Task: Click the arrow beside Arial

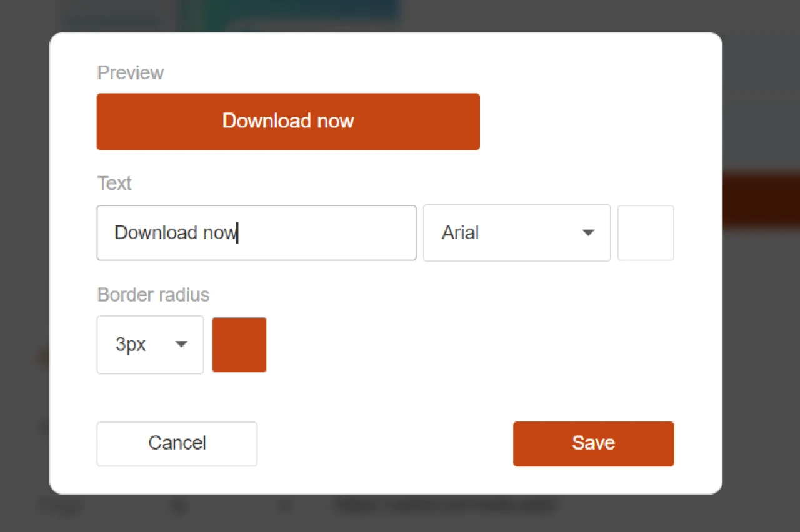Action: 587,232
